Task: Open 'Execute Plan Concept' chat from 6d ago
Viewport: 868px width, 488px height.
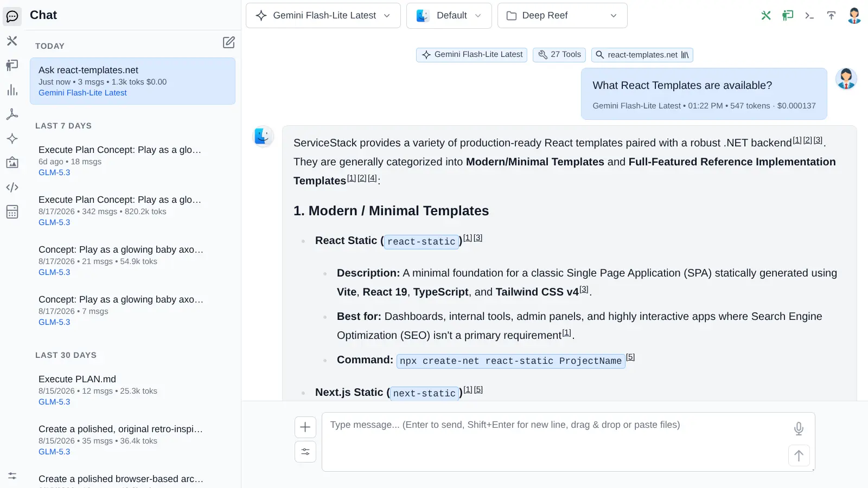Action: point(132,160)
